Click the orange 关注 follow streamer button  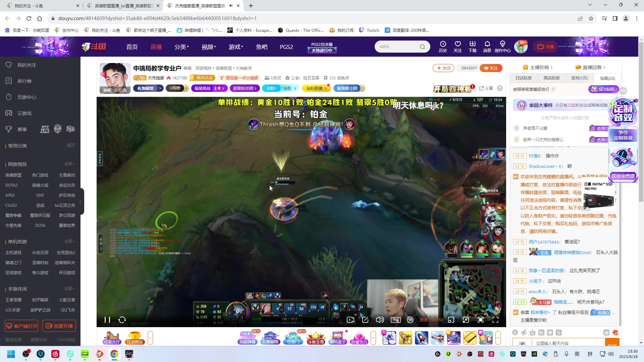(491, 68)
